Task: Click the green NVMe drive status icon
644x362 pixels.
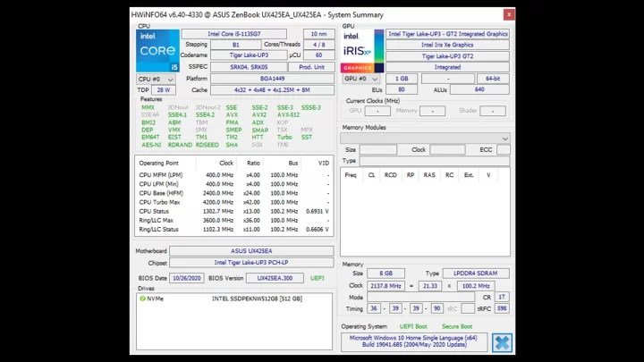Action: (x=142, y=299)
